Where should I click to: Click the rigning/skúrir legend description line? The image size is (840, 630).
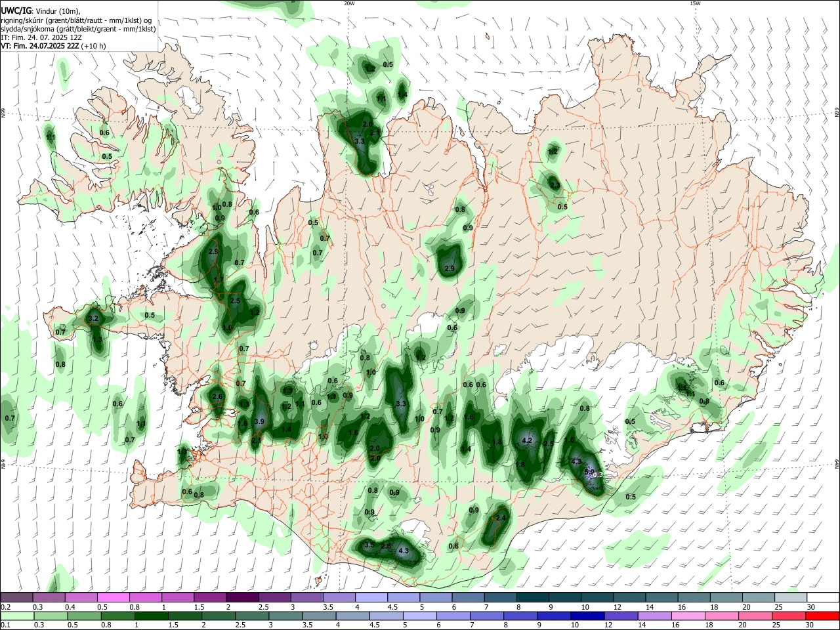pos(76,20)
